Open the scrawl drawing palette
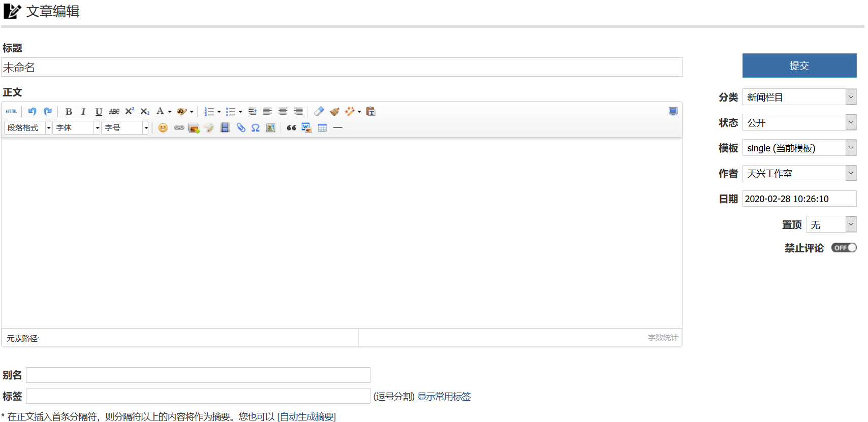 (x=209, y=127)
